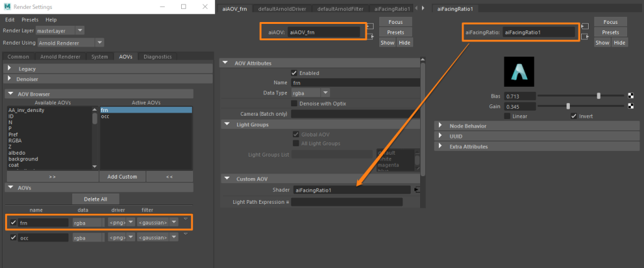Screen dimensions: 644x268
Task: Open the options arrow for frn AOV row
Action: pos(186,219)
